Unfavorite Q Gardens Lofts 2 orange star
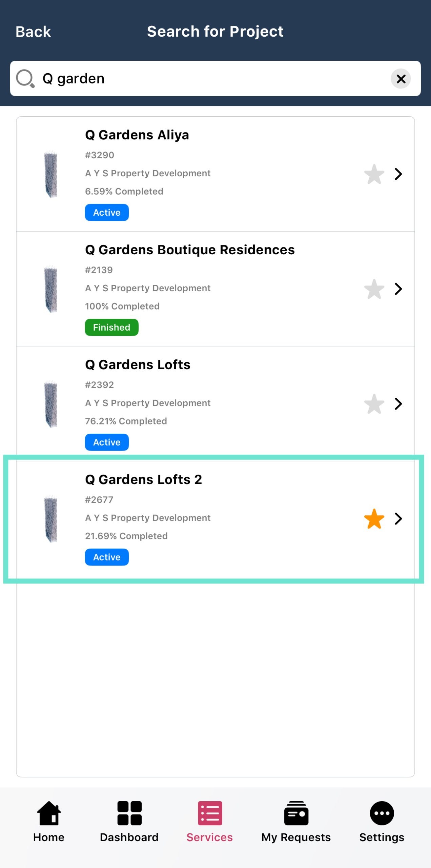Image resolution: width=431 pixels, height=868 pixels. [x=374, y=519]
